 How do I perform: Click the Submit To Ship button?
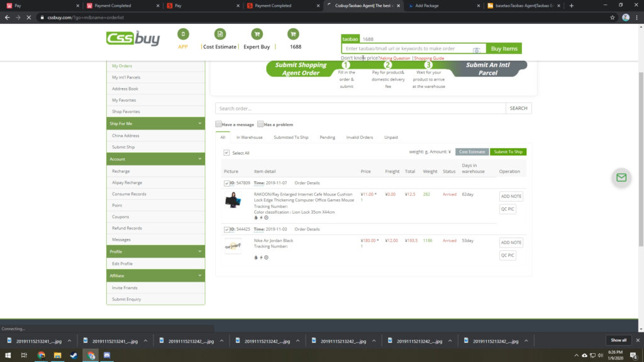point(508,152)
